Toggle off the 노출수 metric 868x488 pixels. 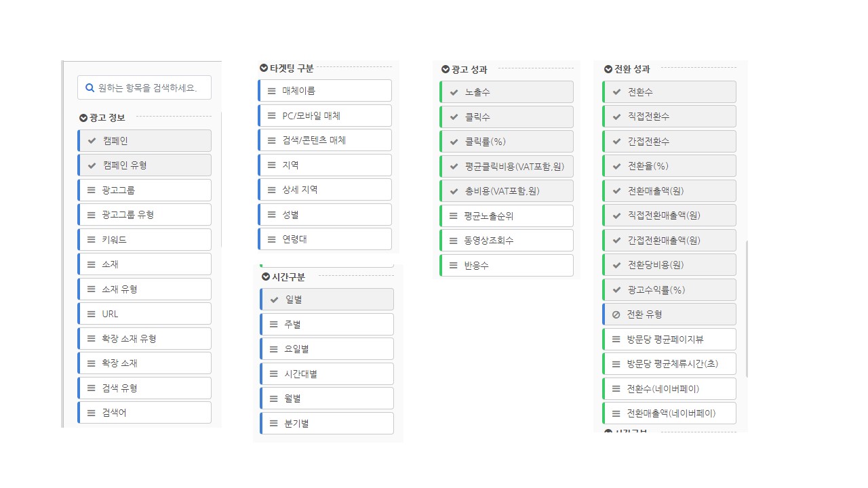coord(507,92)
